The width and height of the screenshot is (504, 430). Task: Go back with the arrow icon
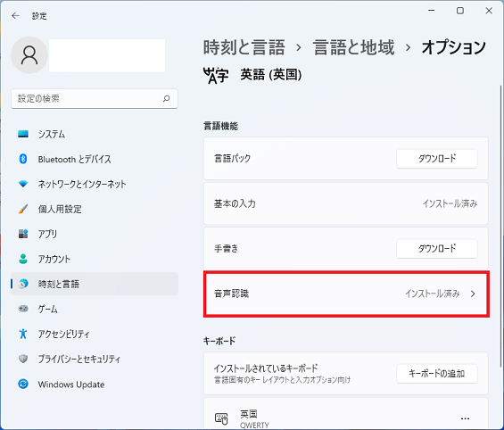[x=15, y=16]
